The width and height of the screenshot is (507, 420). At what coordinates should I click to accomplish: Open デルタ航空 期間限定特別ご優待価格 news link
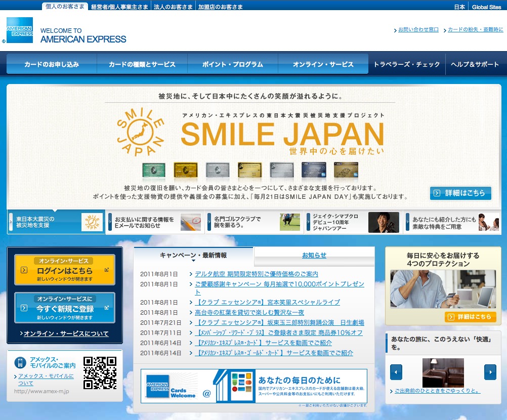pos(257,274)
